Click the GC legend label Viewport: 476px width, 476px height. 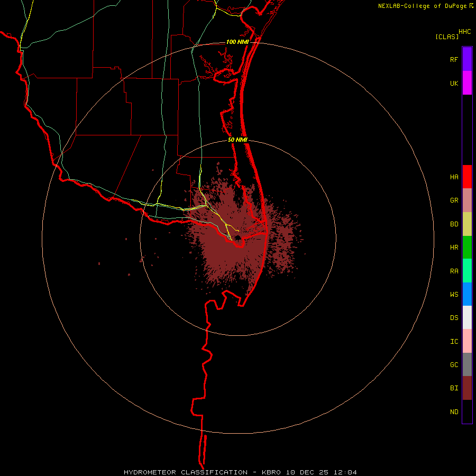pos(454,365)
